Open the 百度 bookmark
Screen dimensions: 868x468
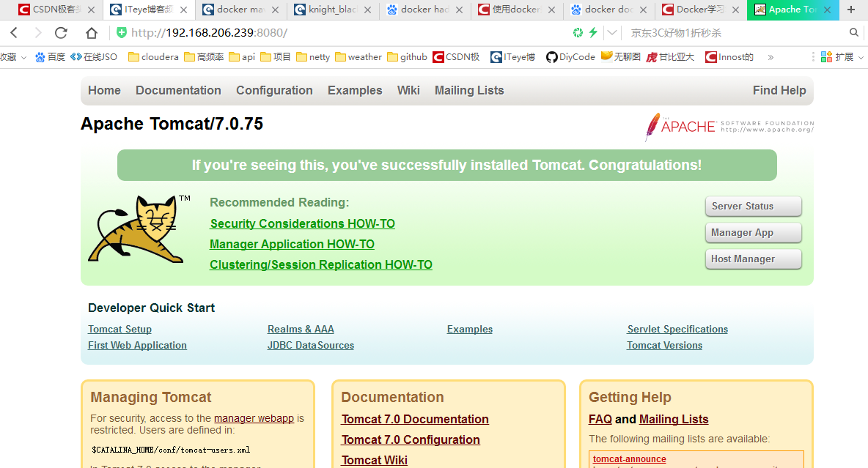[50, 57]
